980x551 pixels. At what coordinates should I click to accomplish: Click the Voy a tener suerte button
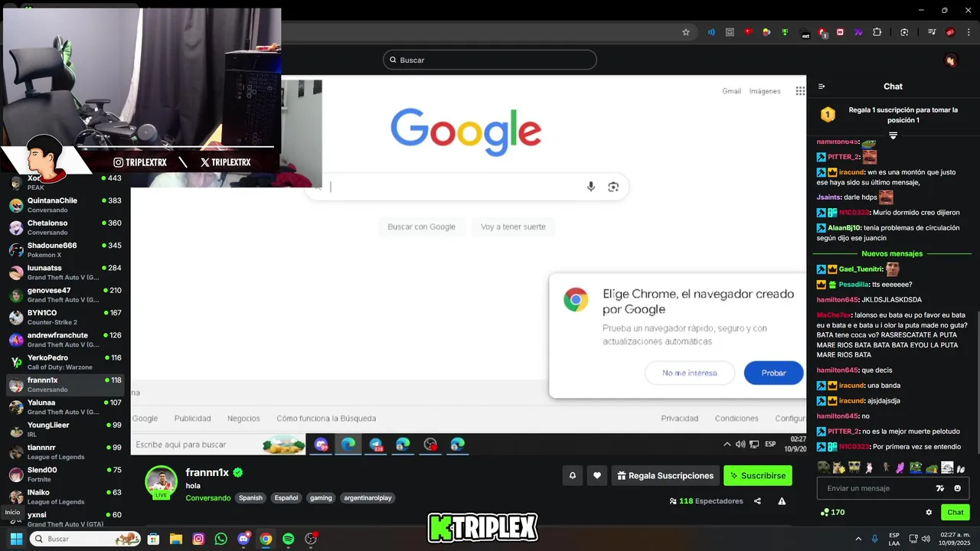click(513, 227)
